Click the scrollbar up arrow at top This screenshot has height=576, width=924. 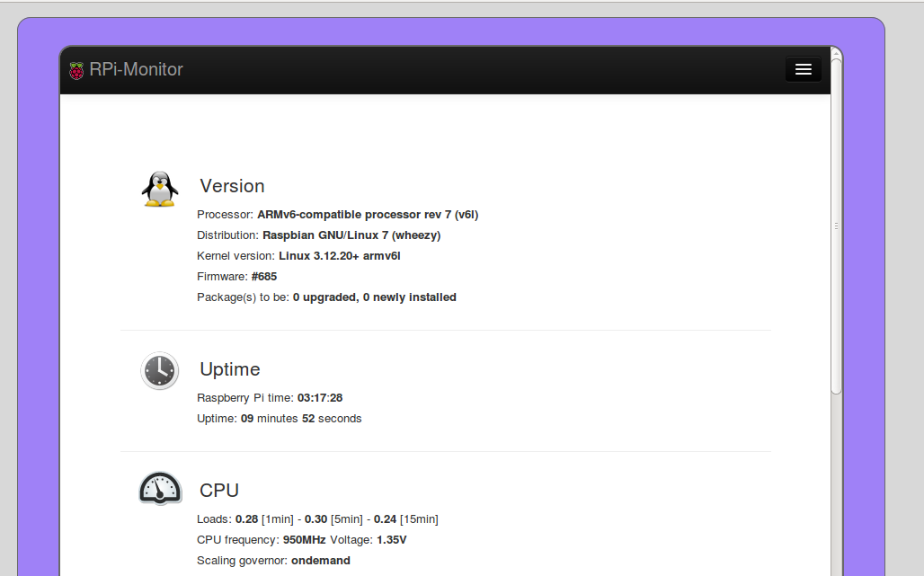point(836,52)
